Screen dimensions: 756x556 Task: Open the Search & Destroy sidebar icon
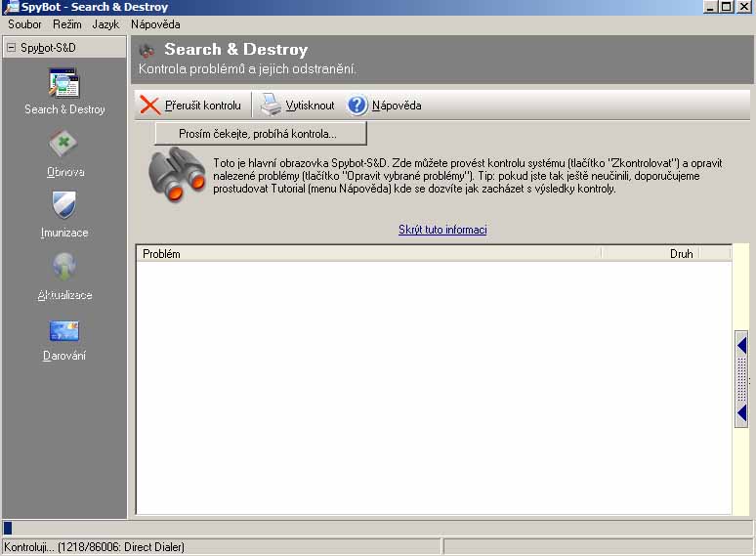tap(64, 83)
